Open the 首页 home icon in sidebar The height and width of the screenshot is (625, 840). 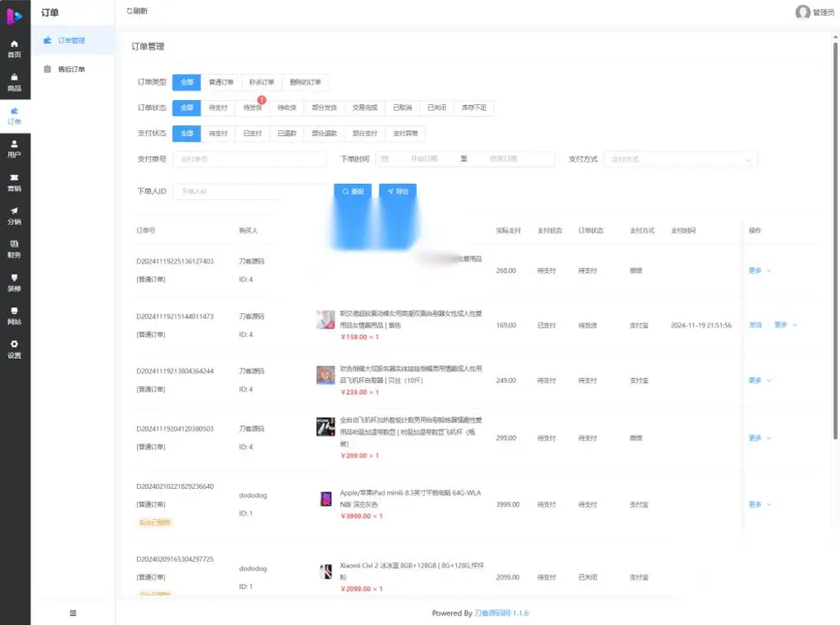(x=14, y=49)
